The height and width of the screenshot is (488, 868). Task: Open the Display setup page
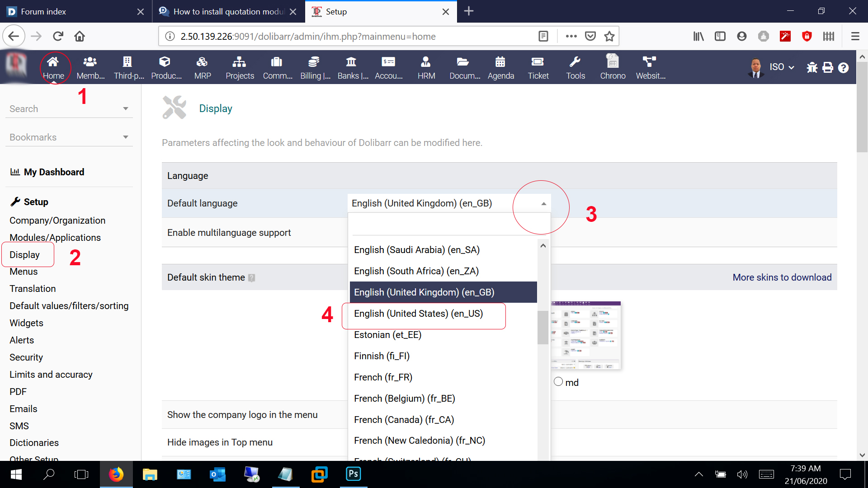click(24, 255)
